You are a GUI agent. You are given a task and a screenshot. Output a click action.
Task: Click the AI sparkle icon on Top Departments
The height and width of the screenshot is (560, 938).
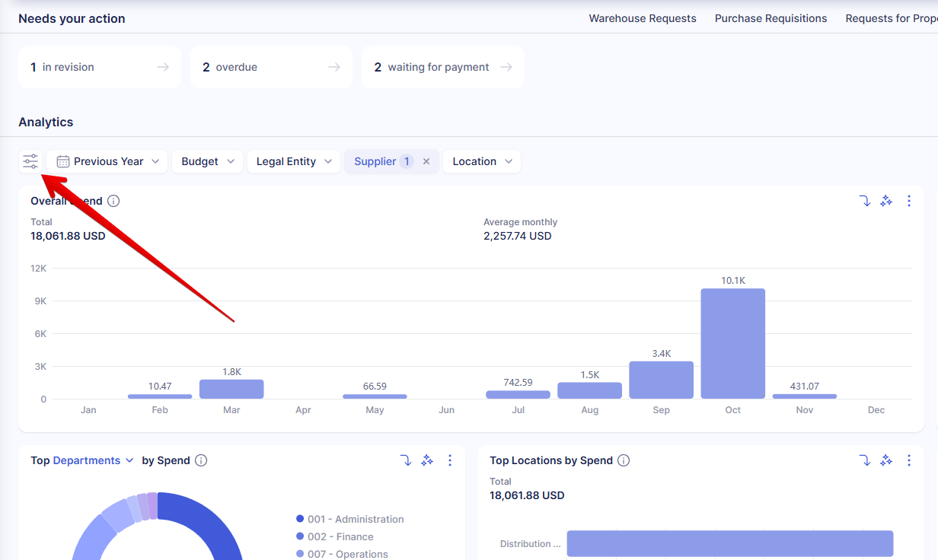tap(427, 460)
